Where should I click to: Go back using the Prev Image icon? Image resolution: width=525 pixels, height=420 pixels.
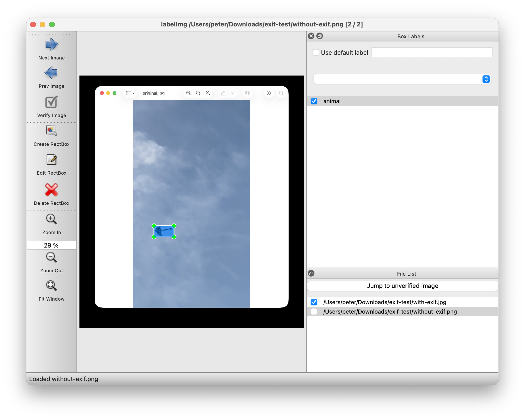[x=51, y=73]
